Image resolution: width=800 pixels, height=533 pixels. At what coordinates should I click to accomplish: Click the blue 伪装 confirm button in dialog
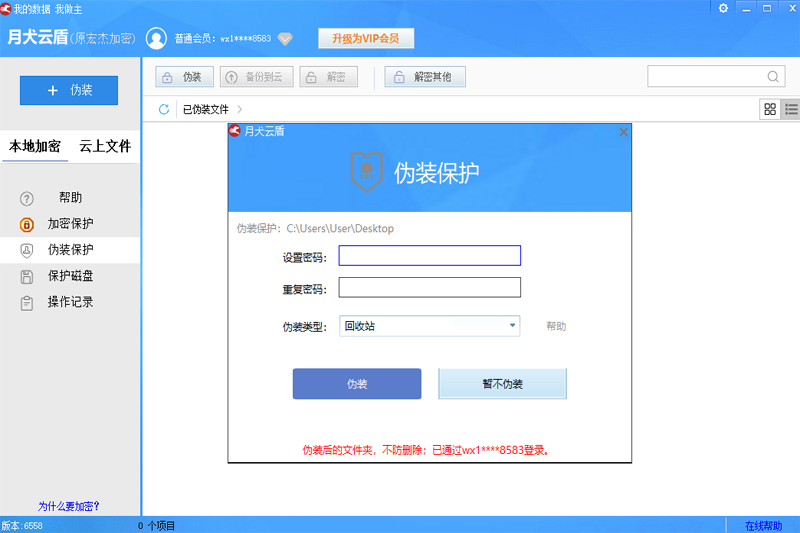click(x=357, y=384)
